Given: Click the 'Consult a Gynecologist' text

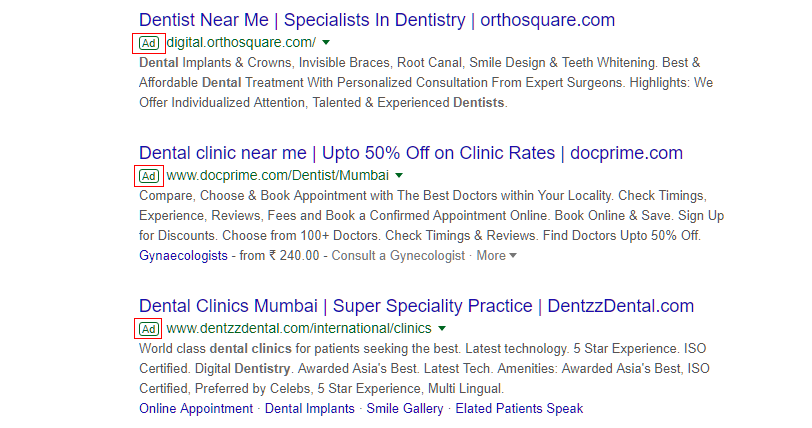Looking at the screenshot, I should pos(399,256).
